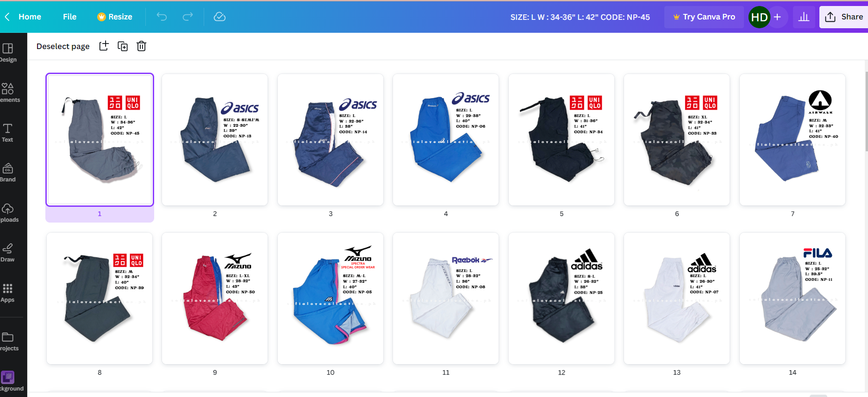This screenshot has height=397, width=868.
Task: Open the File menu
Action: point(69,17)
